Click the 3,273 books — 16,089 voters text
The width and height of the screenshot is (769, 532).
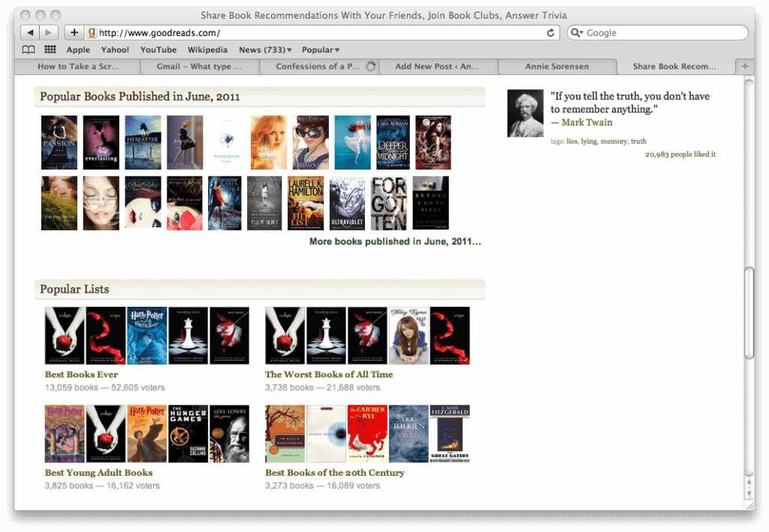(x=322, y=485)
